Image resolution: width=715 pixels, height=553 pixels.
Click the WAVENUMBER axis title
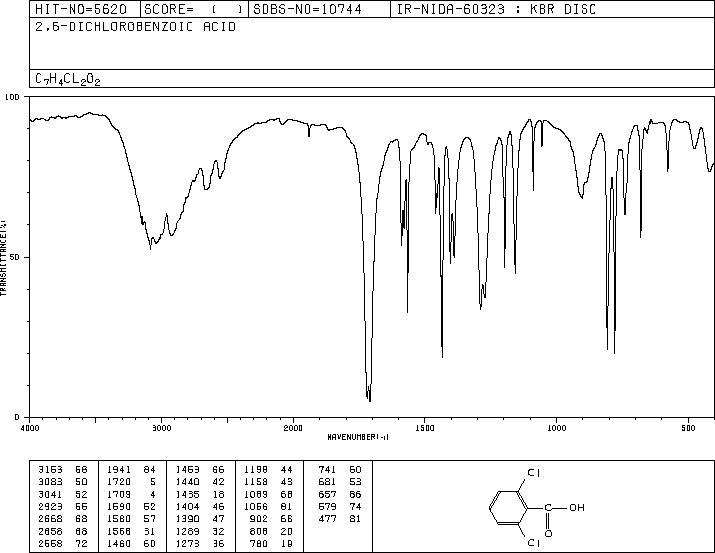pos(358,437)
